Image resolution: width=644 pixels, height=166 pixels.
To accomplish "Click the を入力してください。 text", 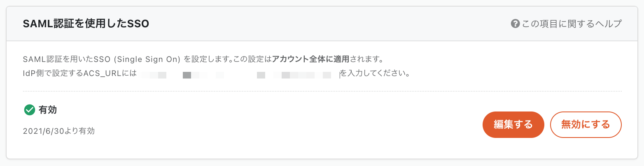I will tap(375, 75).
